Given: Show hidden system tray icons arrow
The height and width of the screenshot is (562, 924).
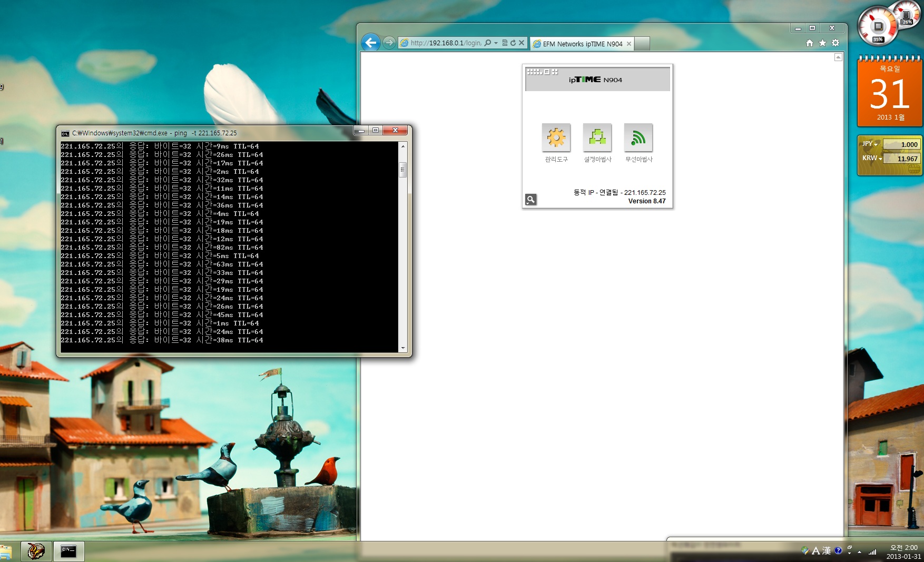Looking at the screenshot, I should 859,552.
